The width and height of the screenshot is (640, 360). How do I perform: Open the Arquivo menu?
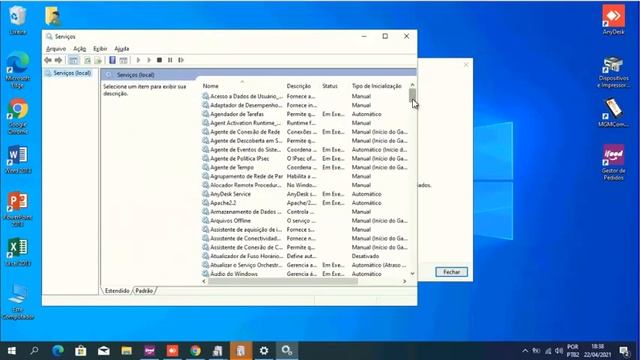tap(56, 49)
